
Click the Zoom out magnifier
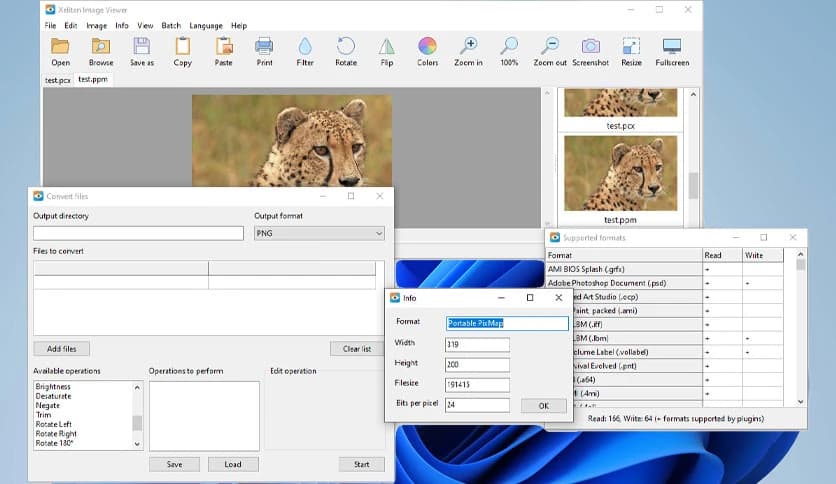pyautogui.click(x=550, y=46)
